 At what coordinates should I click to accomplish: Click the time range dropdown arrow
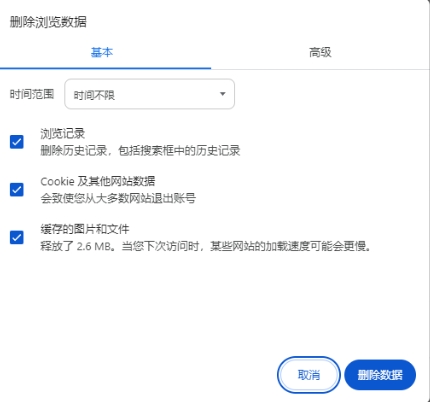223,94
